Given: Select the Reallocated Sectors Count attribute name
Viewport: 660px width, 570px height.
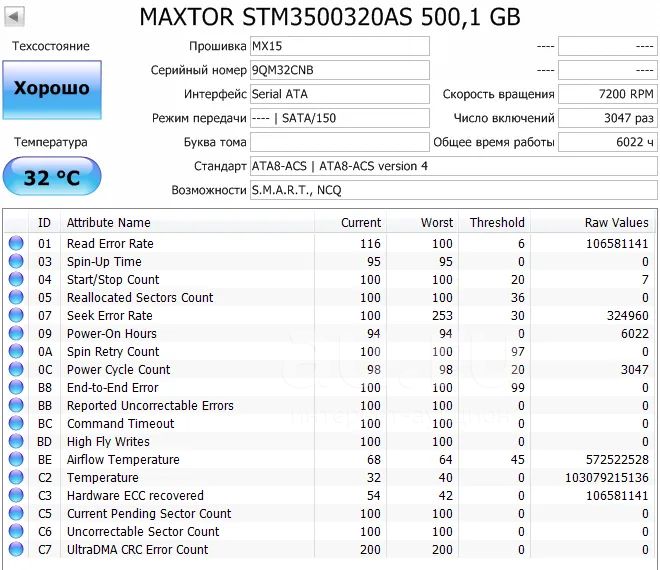Looking at the screenshot, I should pyautogui.click(x=140, y=297).
